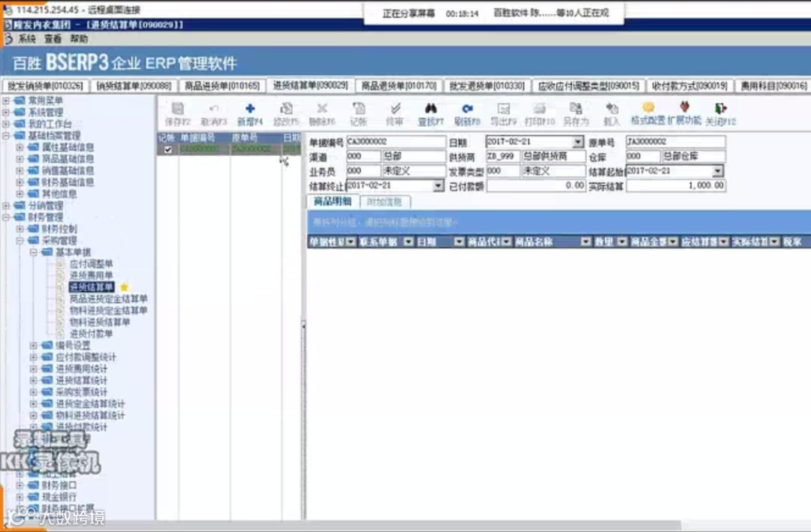
Task: Open 物料进货结算单 in the tree
Action: pyautogui.click(x=100, y=322)
